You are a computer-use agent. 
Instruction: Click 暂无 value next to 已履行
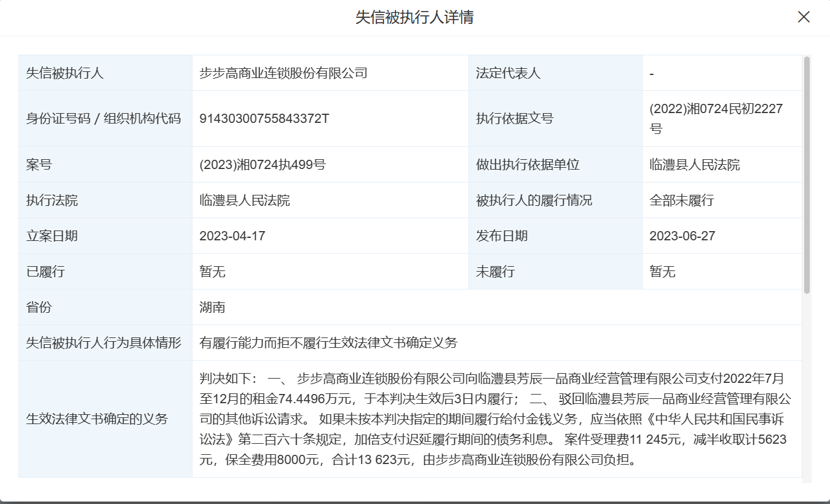click(213, 272)
